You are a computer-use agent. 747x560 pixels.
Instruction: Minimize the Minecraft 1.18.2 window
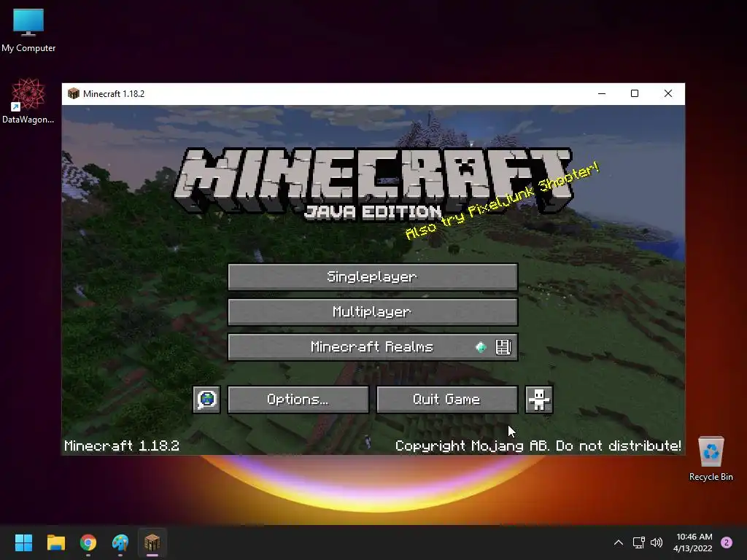point(602,94)
